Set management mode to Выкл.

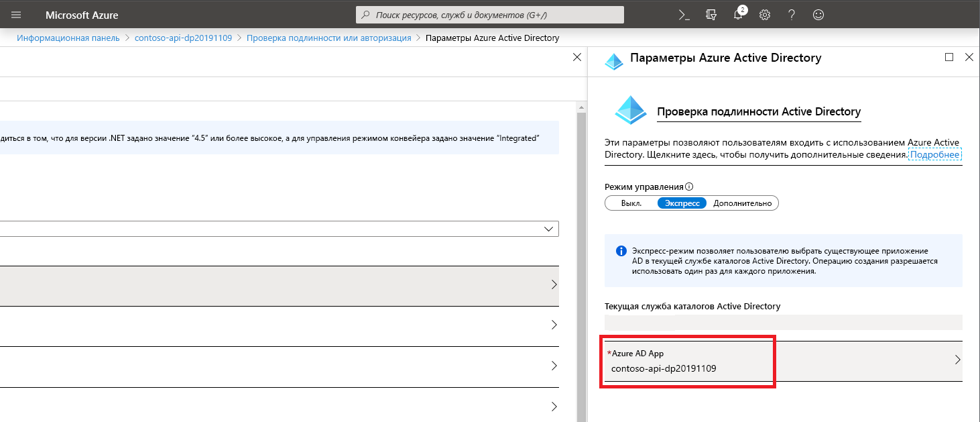631,203
